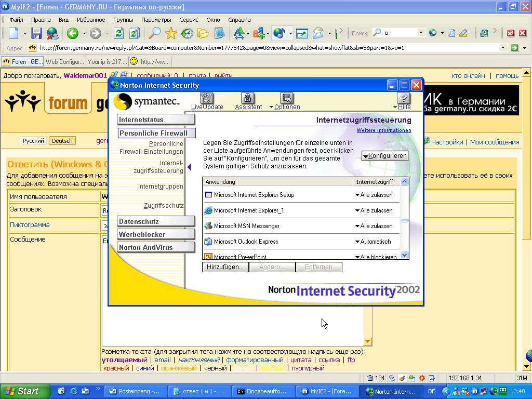Click the mail envelope toolbar icon
Screen dimensions: 532x399
(318, 33)
